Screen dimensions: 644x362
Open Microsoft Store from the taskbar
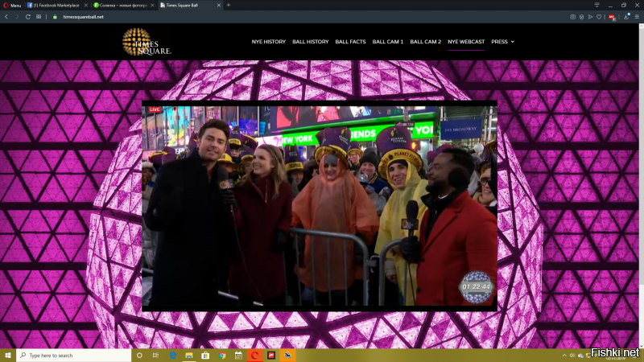coord(205,356)
